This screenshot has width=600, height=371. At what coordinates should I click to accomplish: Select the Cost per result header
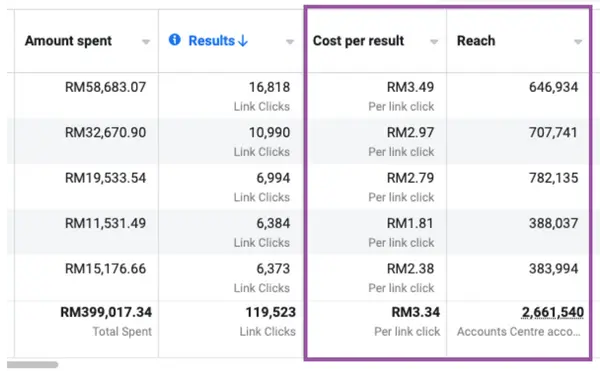click(x=358, y=41)
